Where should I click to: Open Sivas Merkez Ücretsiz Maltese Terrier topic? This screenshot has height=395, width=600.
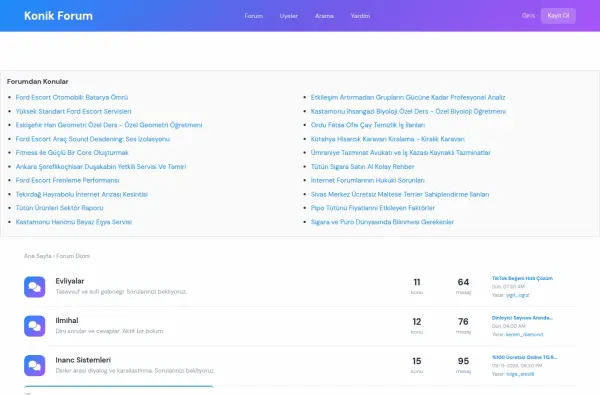400,194
